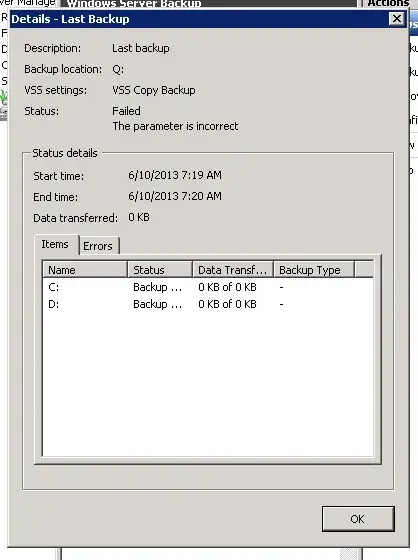
Task: Switch to the Errors tab
Action: tap(99, 246)
